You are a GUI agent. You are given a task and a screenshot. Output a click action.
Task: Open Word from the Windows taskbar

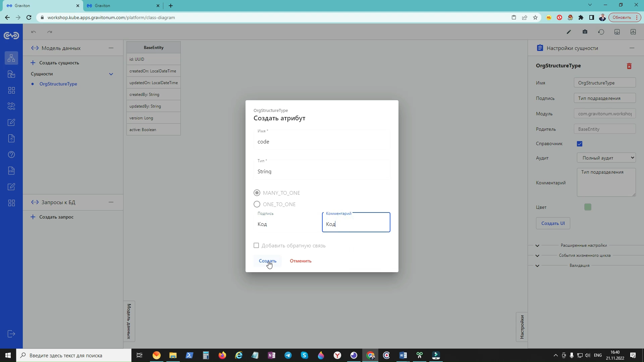click(x=403, y=355)
